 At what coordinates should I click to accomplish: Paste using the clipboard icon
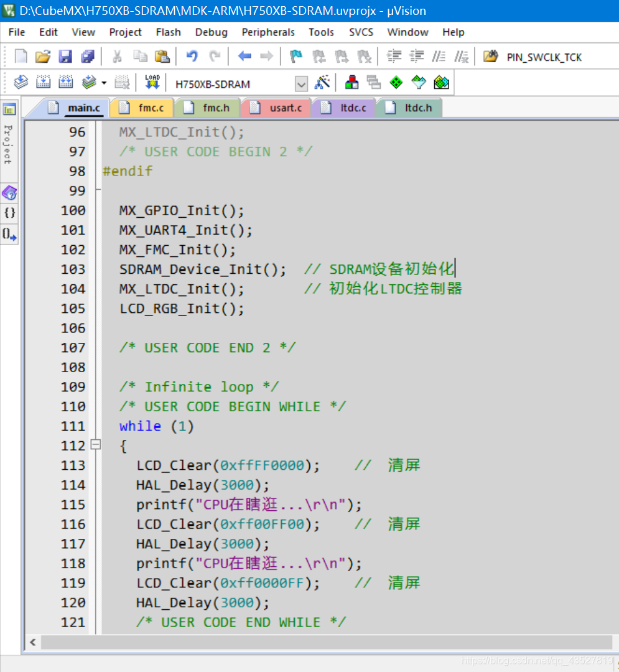162,56
